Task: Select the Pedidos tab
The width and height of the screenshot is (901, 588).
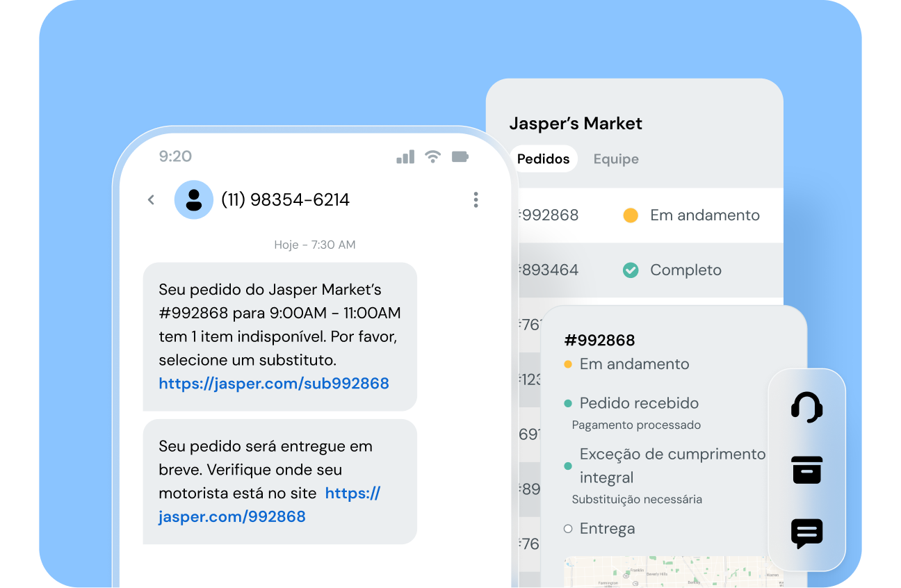Action: (543, 158)
